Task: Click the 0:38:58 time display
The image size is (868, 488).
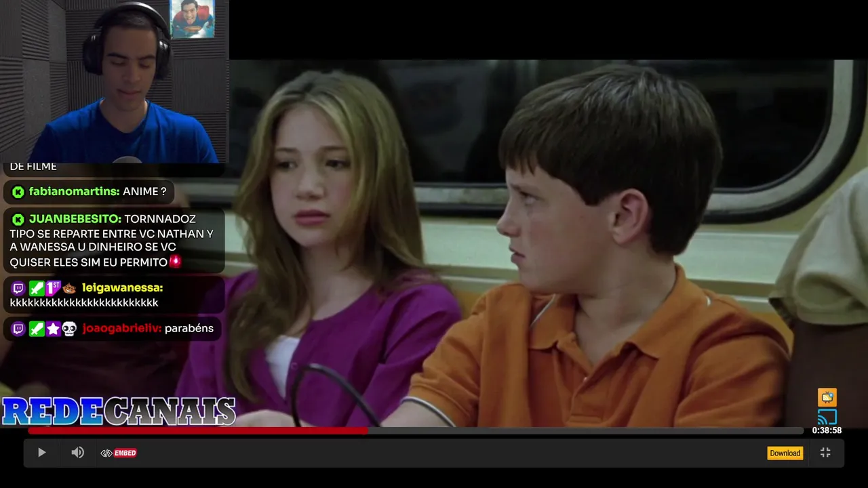Action: pyautogui.click(x=827, y=430)
